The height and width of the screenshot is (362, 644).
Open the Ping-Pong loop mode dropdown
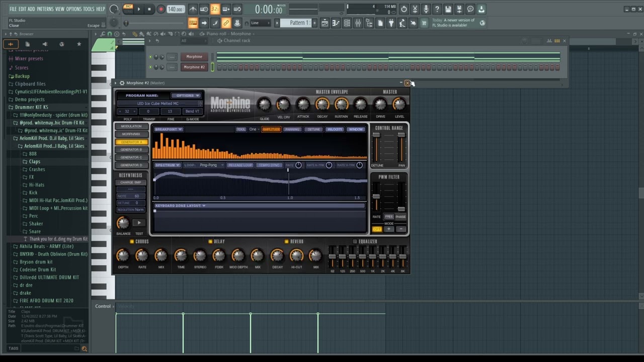coord(210,165)
